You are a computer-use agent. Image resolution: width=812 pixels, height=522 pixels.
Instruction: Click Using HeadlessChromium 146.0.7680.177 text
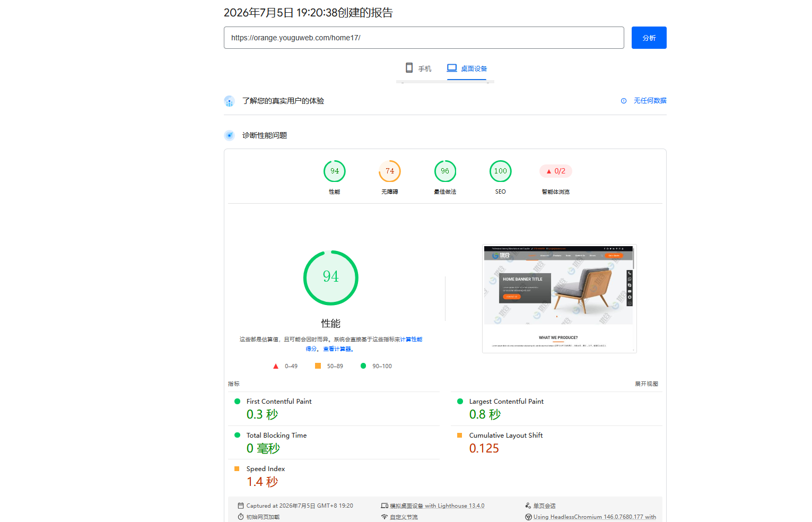click(x=595, y=517)
